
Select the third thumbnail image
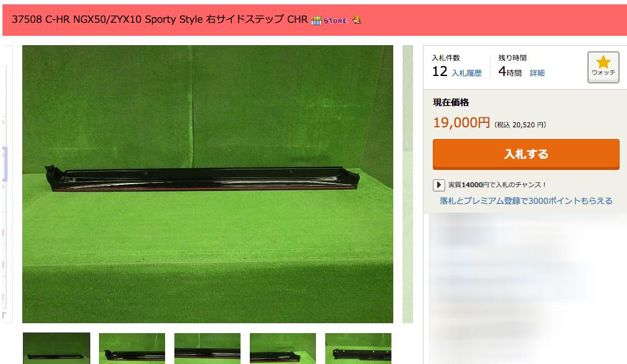pyautogui.click(x=207, y=349)
